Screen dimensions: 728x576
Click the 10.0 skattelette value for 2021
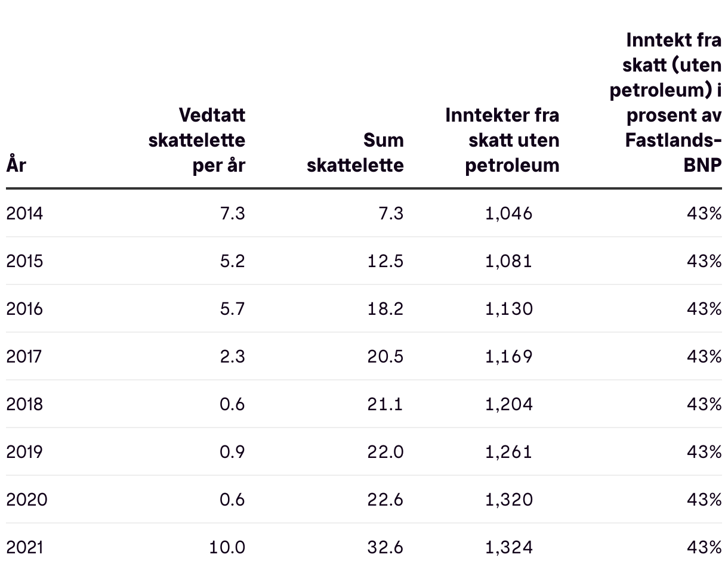[x=227, y=547]
